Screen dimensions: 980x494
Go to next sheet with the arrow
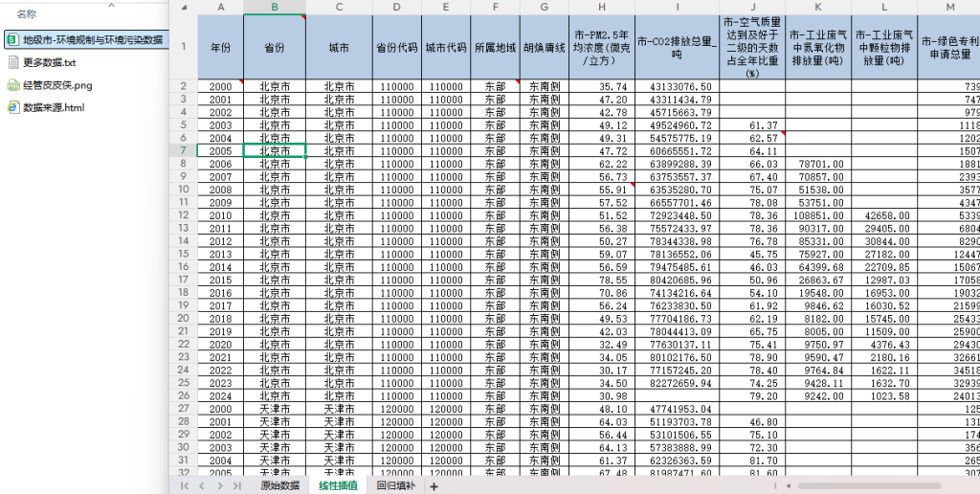(219, 486)
